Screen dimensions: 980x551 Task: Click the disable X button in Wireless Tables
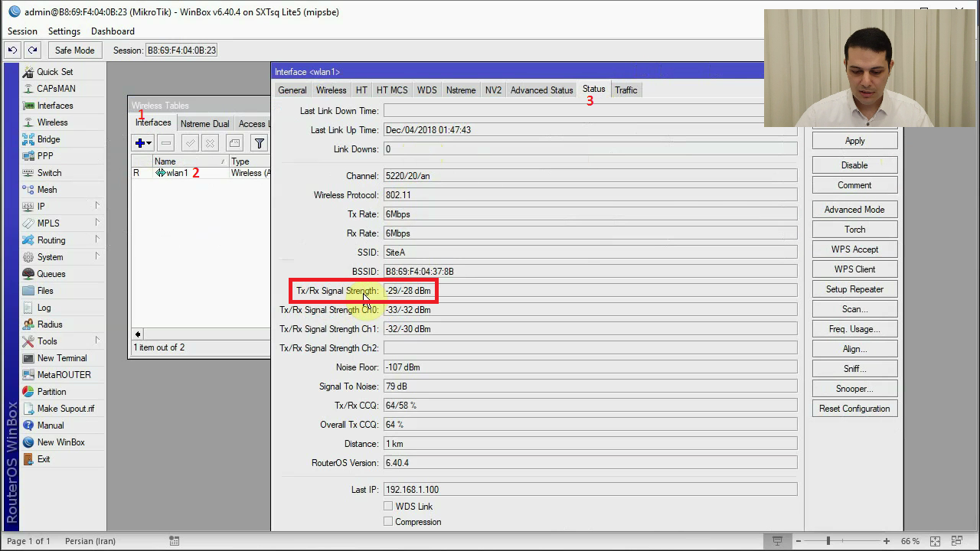(x=210, y=143)
